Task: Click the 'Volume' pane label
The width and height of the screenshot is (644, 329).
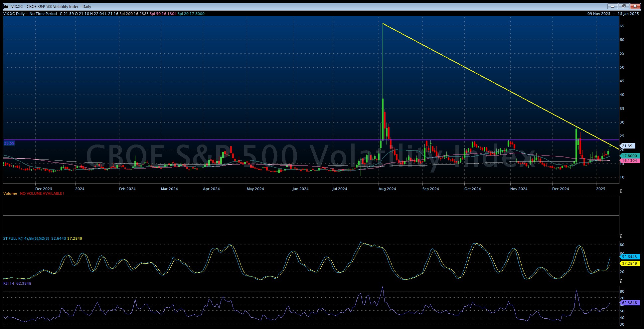Action: (10, 193)
